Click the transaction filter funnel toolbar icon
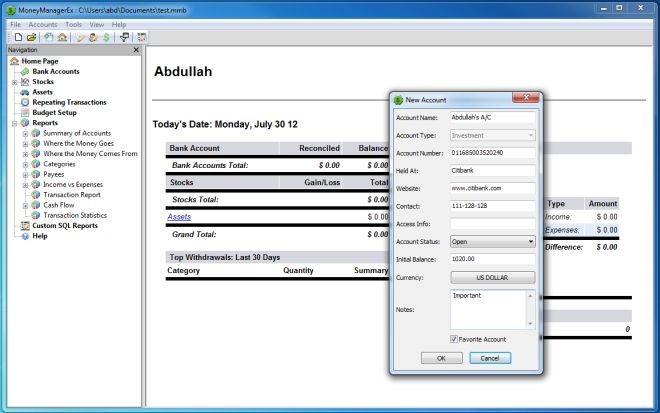The height and width of the screenshot is (413, 660). point(124,37)
